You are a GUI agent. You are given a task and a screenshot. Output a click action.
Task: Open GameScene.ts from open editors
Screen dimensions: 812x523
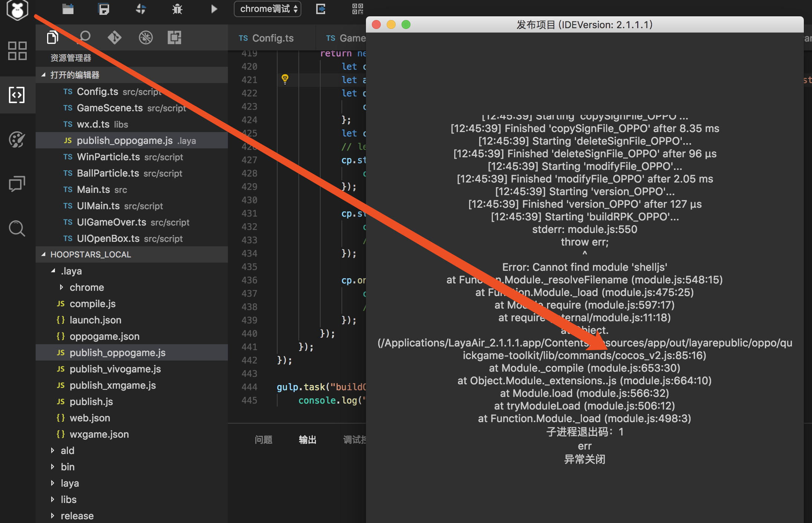pos(109,108)
